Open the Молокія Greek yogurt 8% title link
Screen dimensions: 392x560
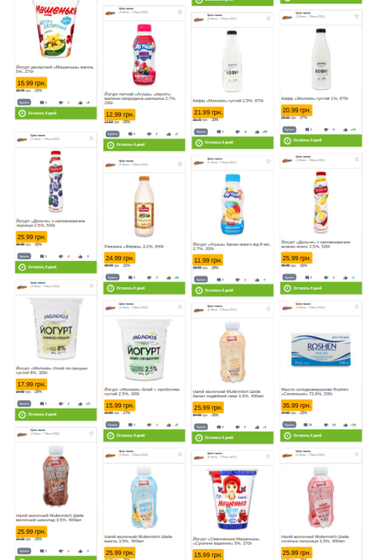coord(52,370)
